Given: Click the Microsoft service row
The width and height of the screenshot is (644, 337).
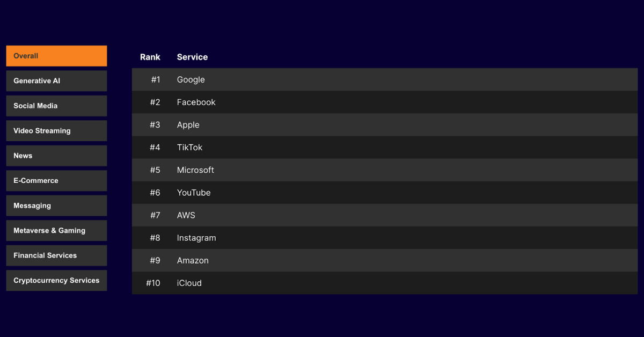Looking at the screenshot, I should [x=195, y=170].
